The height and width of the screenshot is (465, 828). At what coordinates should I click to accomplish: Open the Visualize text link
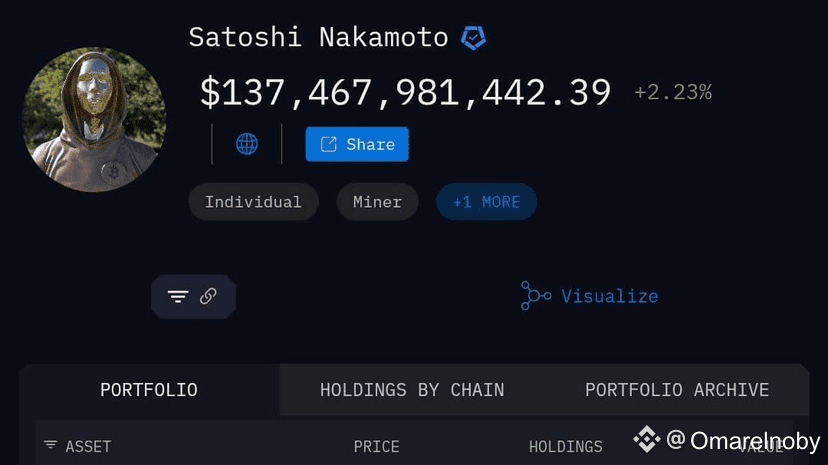(x=609, y=296)
